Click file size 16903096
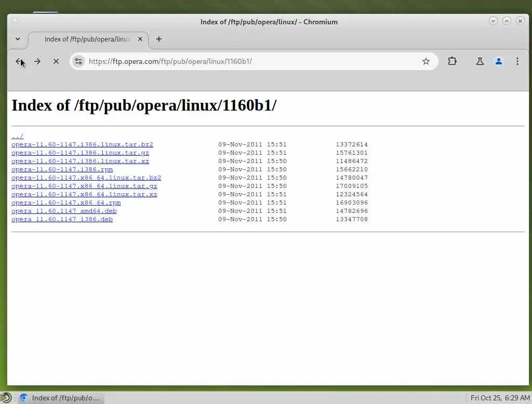 pyautogui.click(x=352, y=203)
